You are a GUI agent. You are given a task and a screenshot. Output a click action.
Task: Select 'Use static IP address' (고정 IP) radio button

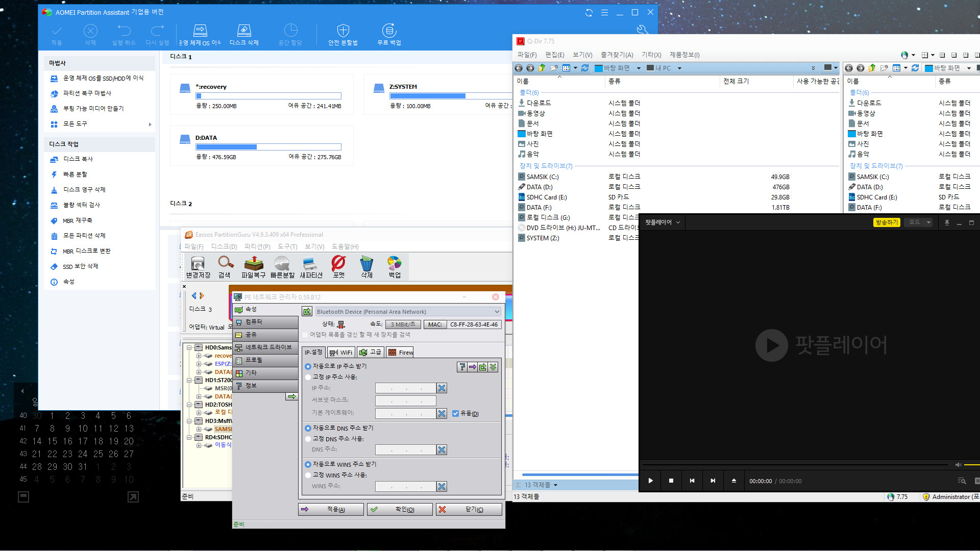click(x=308, y=377)
